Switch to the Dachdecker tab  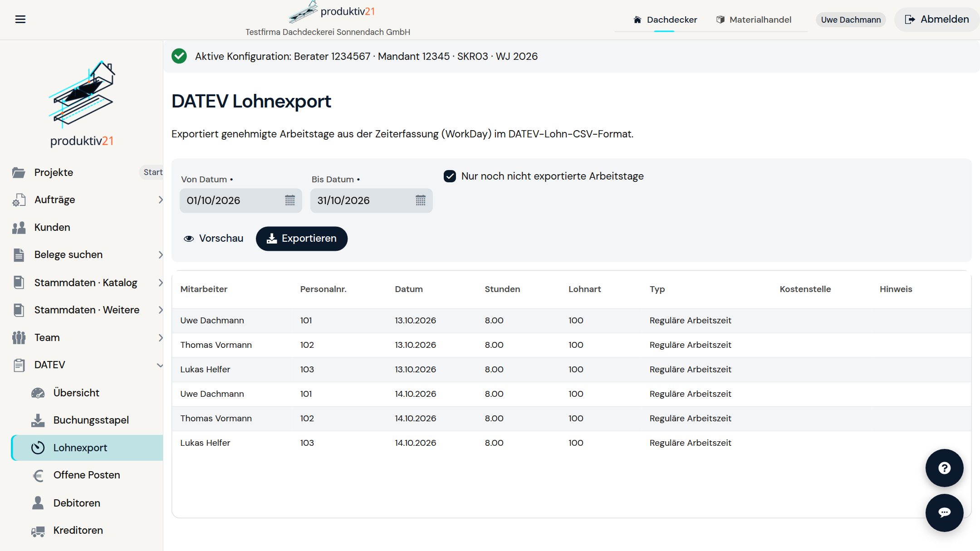point(664,20)
